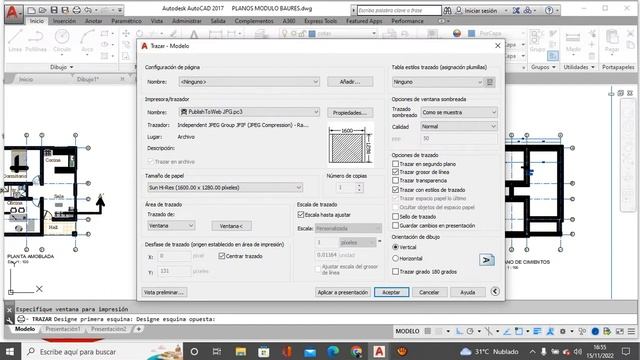Open the Autodesk Exchange Apps X icon
640x360 pixels.
pos(516,10)
